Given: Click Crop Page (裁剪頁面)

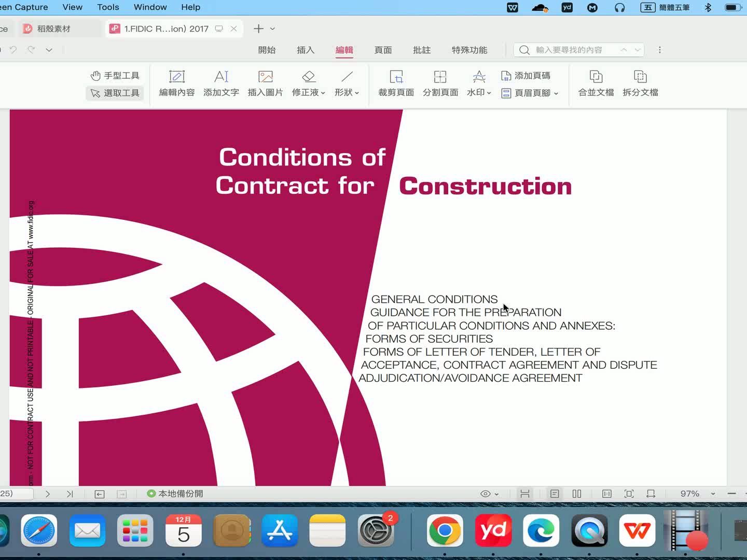Looking at the screenshot, I should pos(396,83).
